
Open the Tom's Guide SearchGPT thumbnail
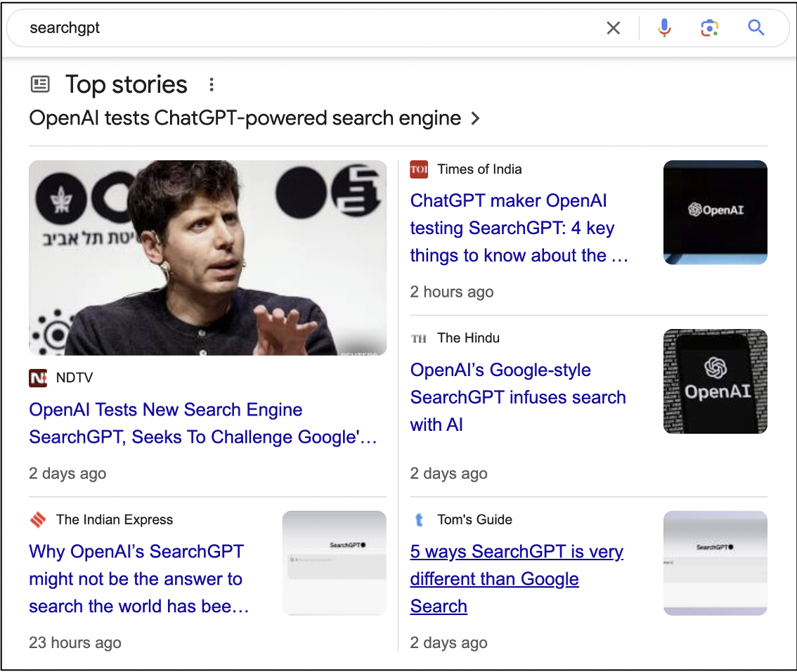[715, 563]
